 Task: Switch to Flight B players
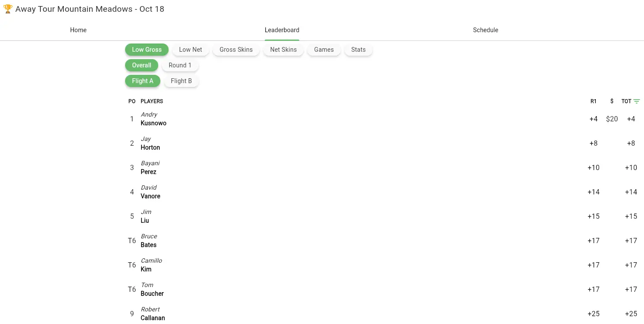coord(181,81)
